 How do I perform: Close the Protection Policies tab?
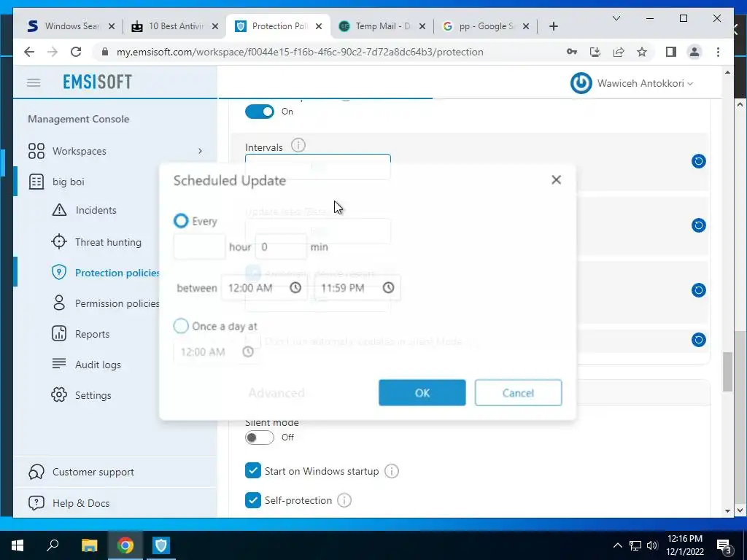(x=319, y=26)
